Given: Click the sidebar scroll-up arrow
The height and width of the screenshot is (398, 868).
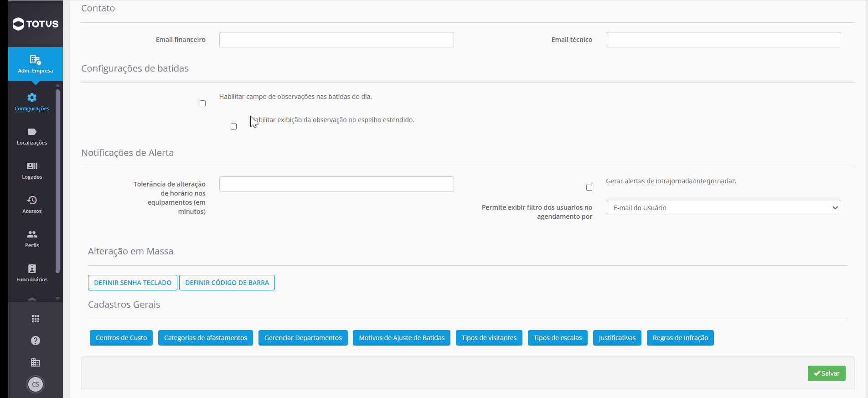Looking at the screenshot, I should click(x=57, y=85).
